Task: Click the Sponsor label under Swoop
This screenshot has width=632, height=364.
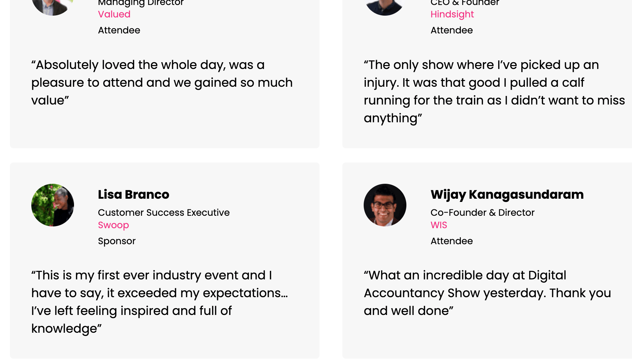Action: (x=117, y=241)
